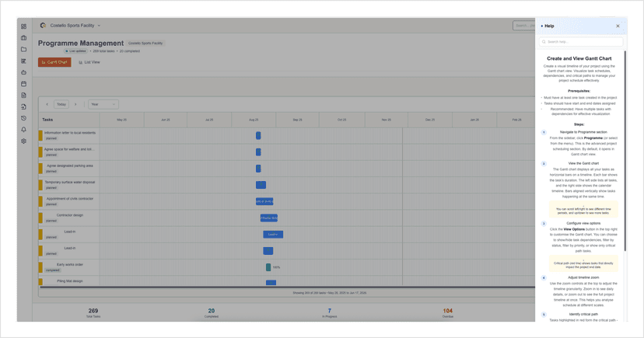Go to previous period with left arrow
This screenshot has height=338, width=644.
tap(47, 104)
